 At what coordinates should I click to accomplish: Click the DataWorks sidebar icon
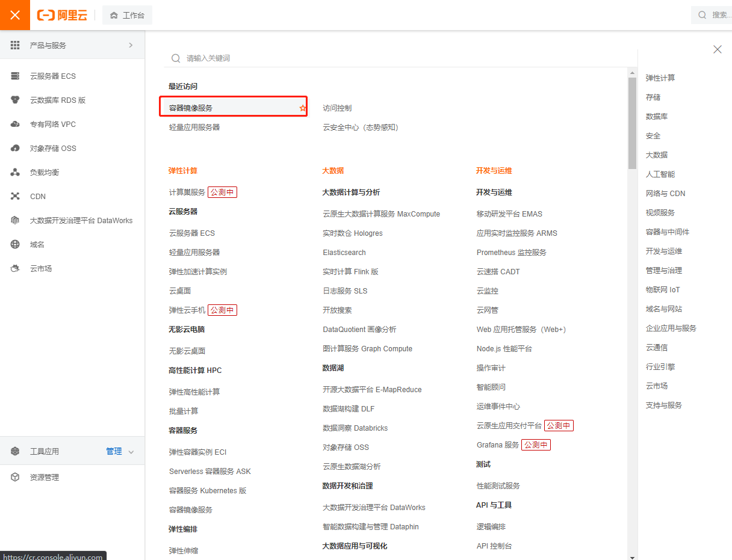[16, 220]
